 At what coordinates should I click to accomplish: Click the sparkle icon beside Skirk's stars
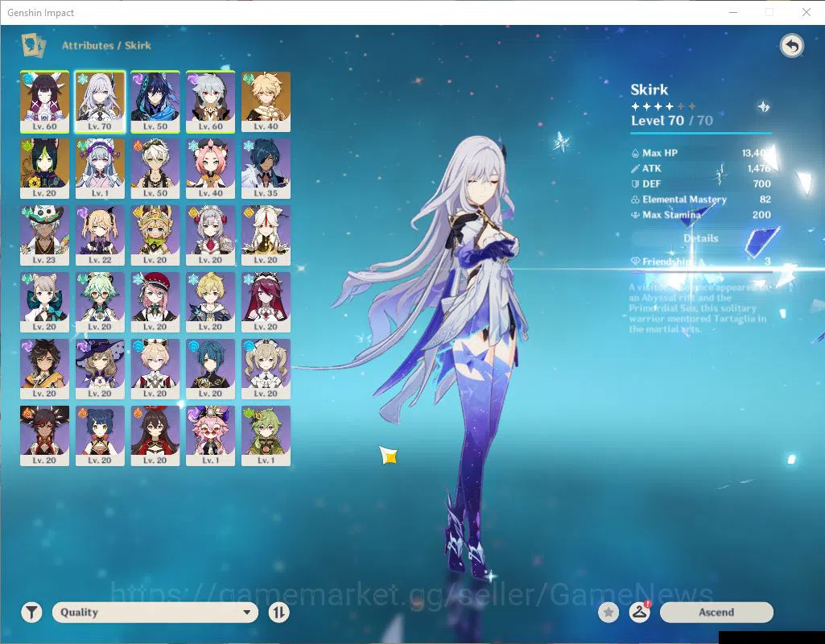tap(764, 107)
